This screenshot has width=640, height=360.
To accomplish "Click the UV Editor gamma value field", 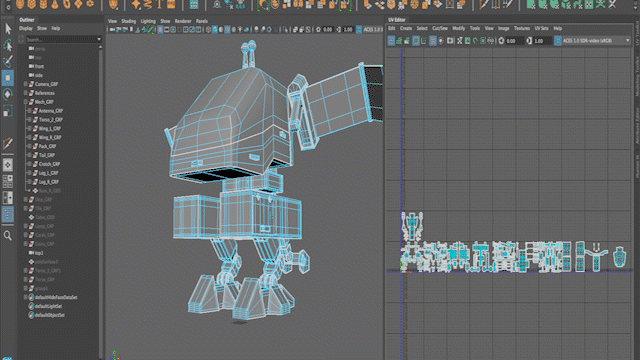I will [x=542, y=41].
